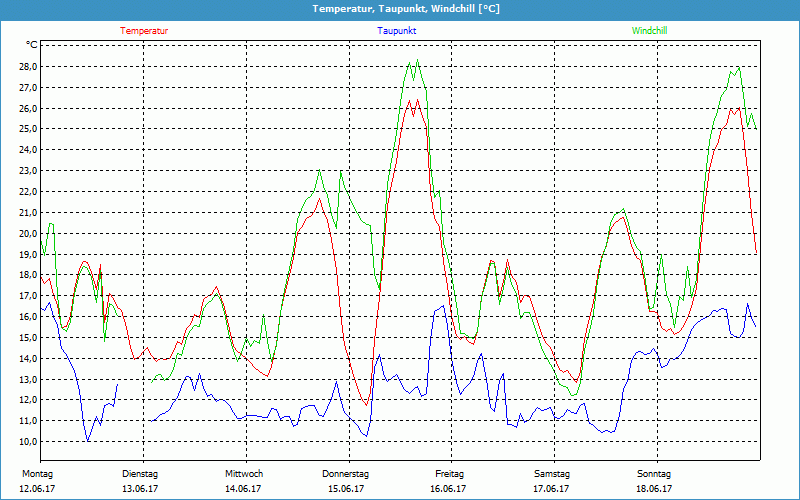Click the 16,0 y-axis value
800x500 pixels.
pyautogui.click(x=28, y=317)
